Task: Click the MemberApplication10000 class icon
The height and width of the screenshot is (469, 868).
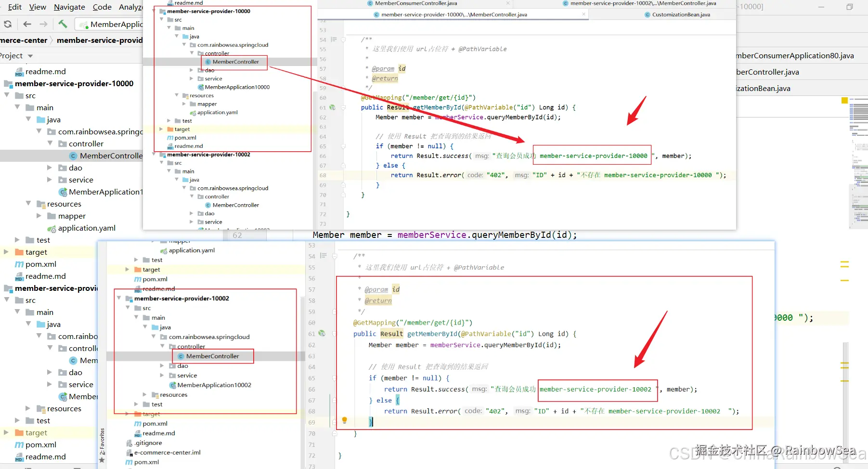Action: [201, 87]
